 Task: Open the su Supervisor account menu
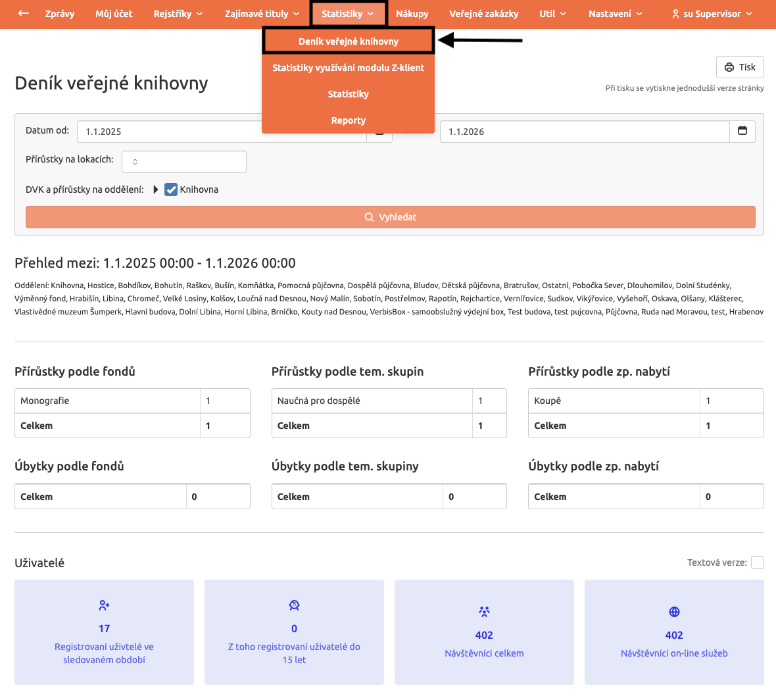[x=712, y=14]
